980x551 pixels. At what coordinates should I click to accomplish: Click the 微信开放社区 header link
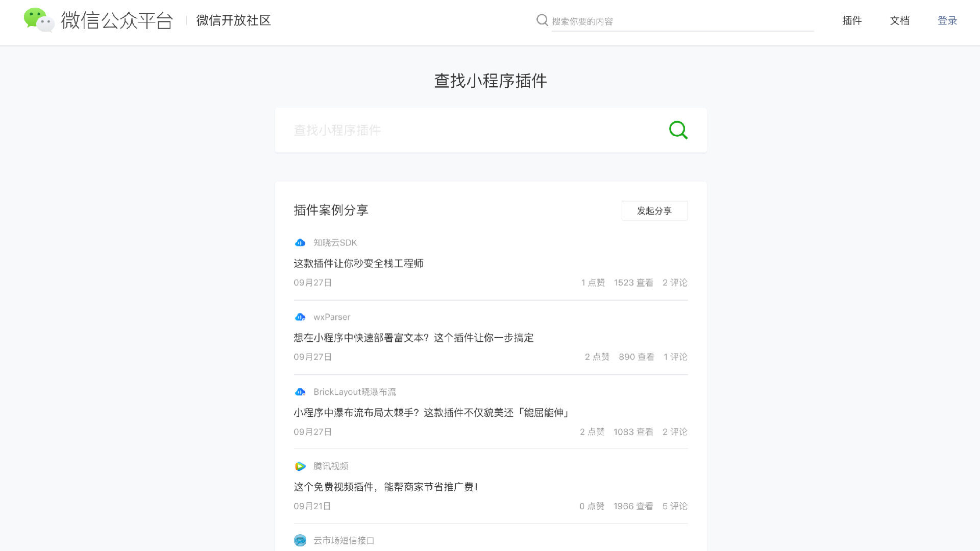click(x=234, y=20)
